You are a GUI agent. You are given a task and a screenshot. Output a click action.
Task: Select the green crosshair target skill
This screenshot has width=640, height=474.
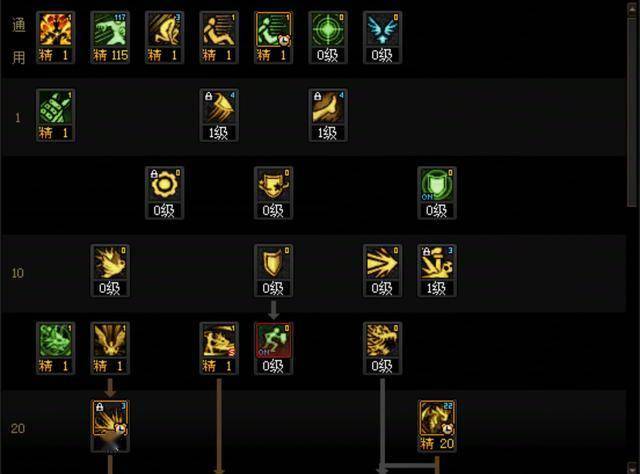click(328, 38)
